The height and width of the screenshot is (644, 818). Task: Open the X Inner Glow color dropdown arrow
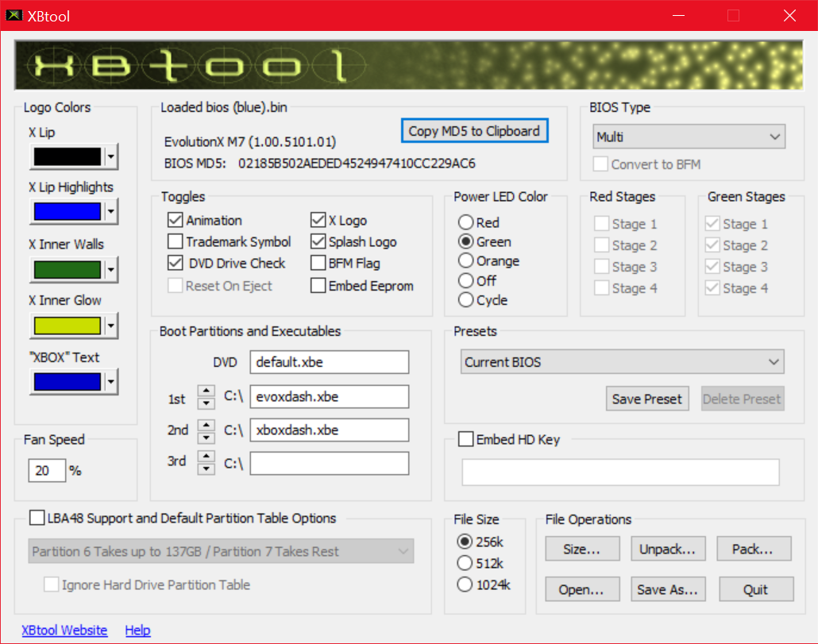coord(110,326)
